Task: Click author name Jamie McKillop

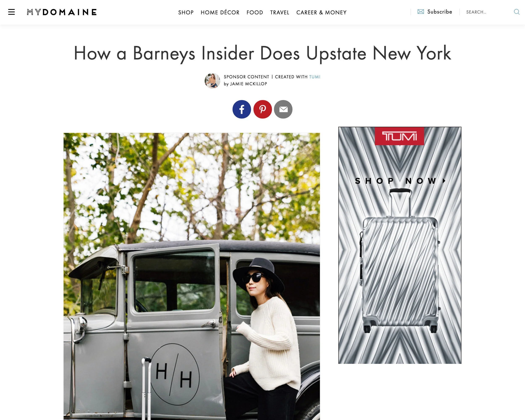Action: coord(248,84)
